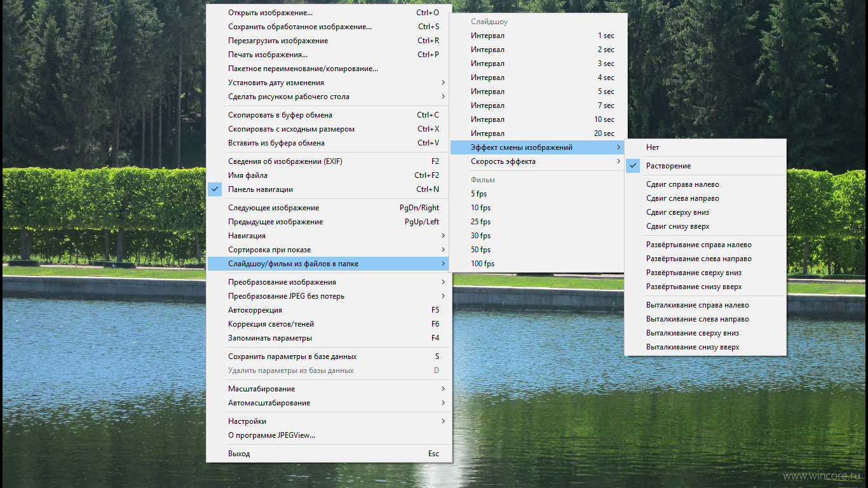This screenshot has height=488, width=868.
Task: Select 'Перезагрузить изображение' from menu
Action: tap(329, 41)
